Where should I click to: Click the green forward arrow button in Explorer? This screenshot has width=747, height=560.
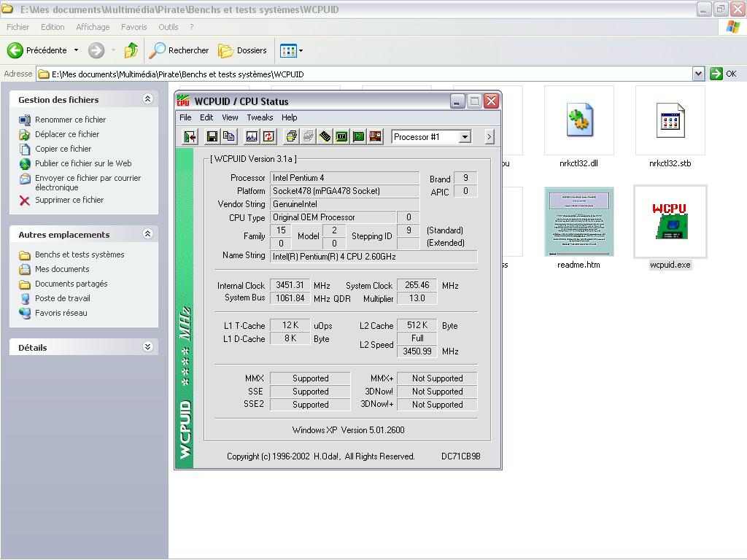(96, 50)
